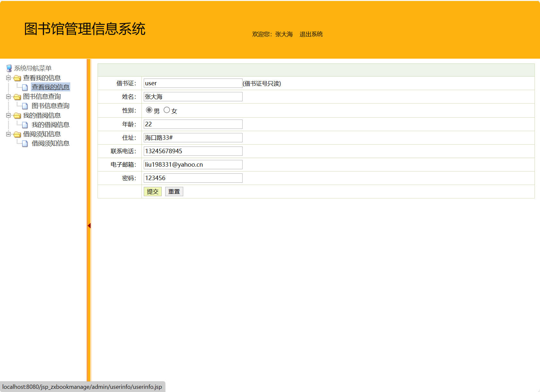Click page icon next to 我的借阅信息 child item
The width and height of the screenshot is (540, 392).
(x=25, y=125)
